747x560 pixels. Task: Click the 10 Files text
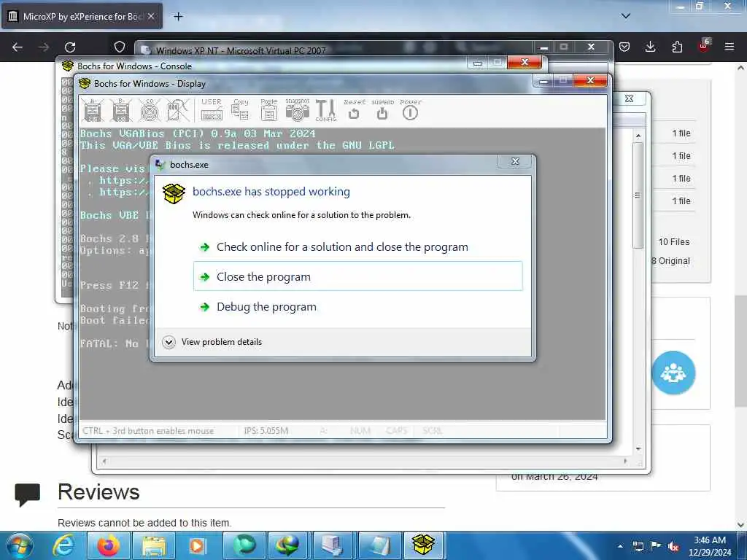click(x=673, y=242)
